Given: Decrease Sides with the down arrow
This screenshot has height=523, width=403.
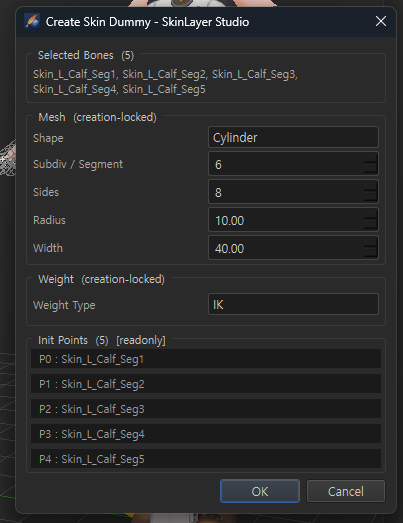Looking at the screenshot, I should tap(371, 196).
